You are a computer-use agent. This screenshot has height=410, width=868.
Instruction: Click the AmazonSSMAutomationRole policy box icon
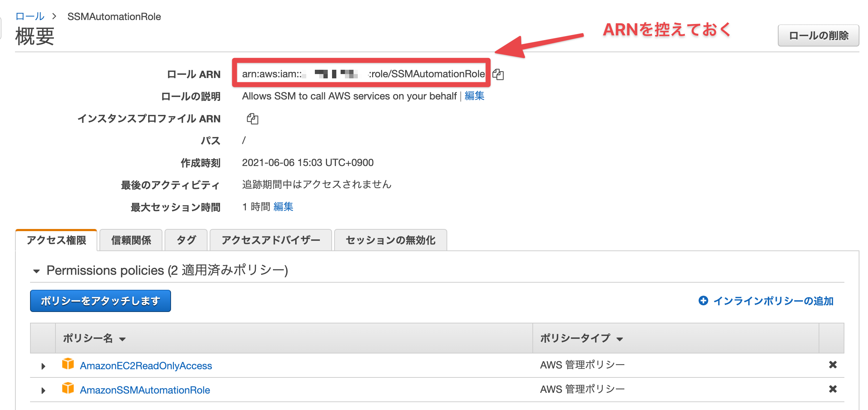pos(68,388)
